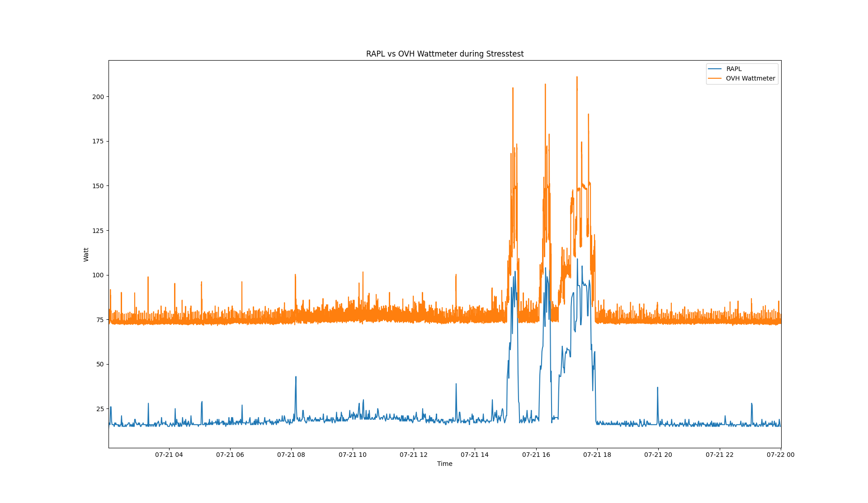Click the 200 y-axis tick label
Screen dimensions: 868x503
[x=98, y=97]
